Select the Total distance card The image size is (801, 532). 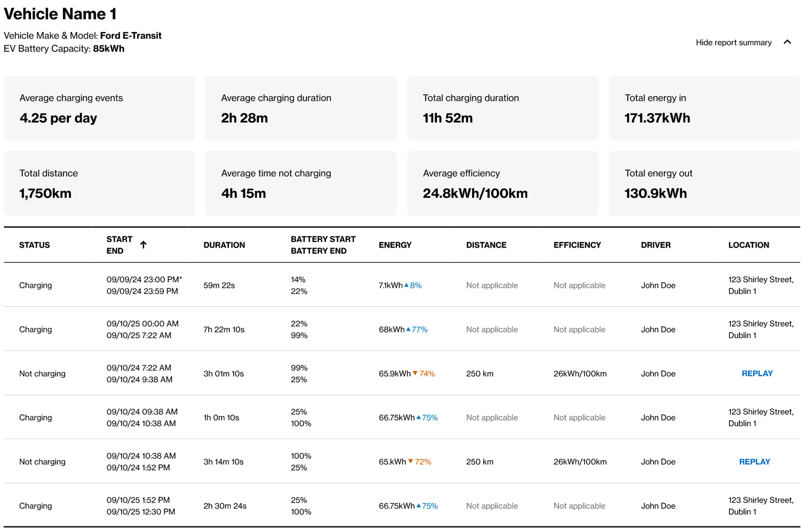coord(99,184)
